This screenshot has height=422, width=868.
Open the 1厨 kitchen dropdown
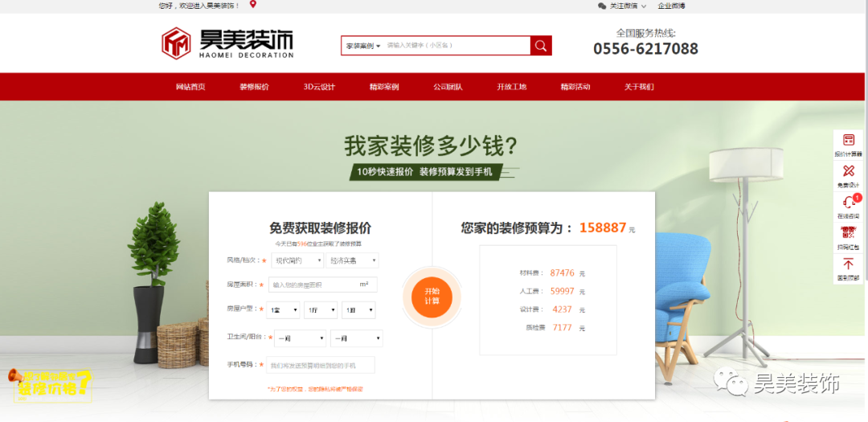358,310
